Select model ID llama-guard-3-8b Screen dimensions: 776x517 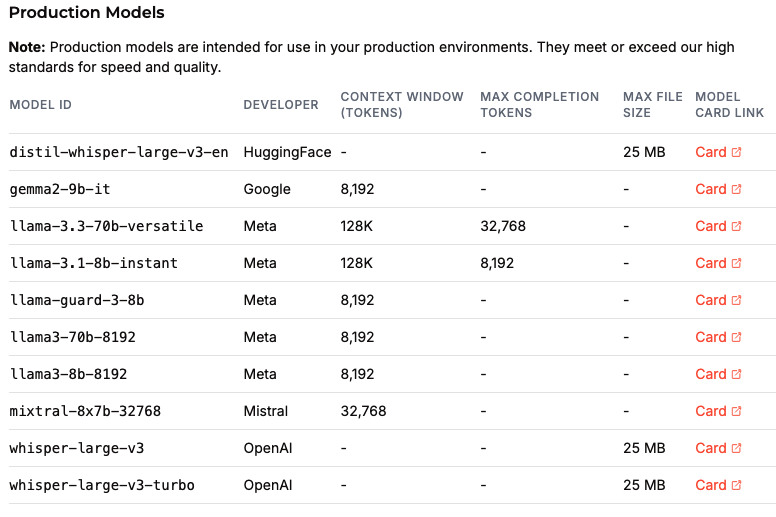tap(77, 300)
